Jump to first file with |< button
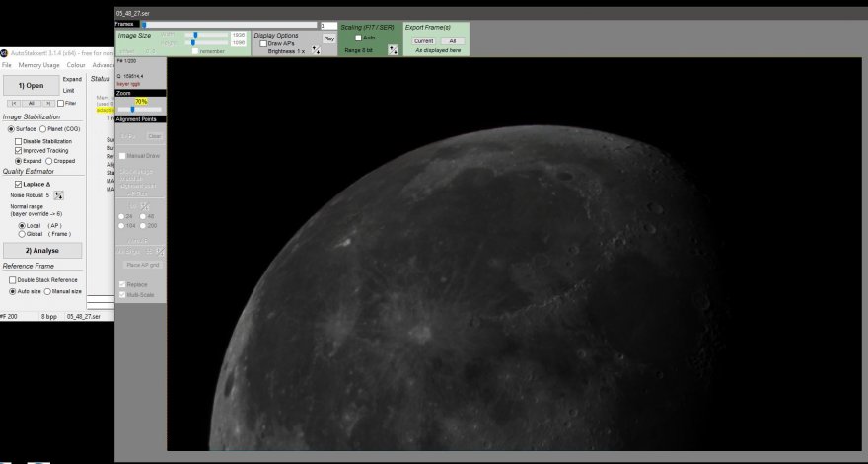The height and width of the screenshot is (464, 868). (x=13, y=103)
